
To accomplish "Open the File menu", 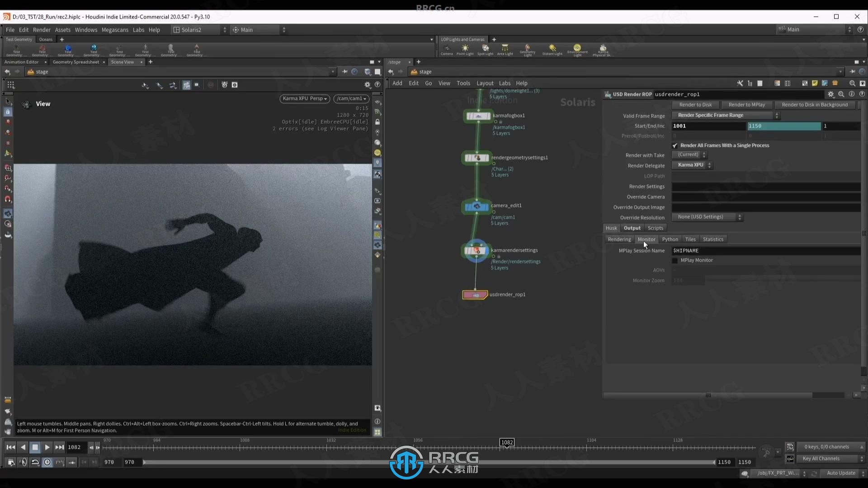I will [x=10, y=30].
